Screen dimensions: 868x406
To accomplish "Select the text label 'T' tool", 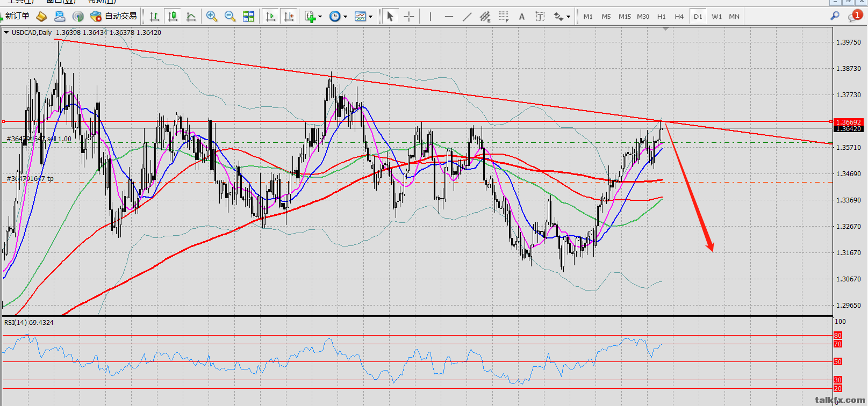I will pos(540,16).
